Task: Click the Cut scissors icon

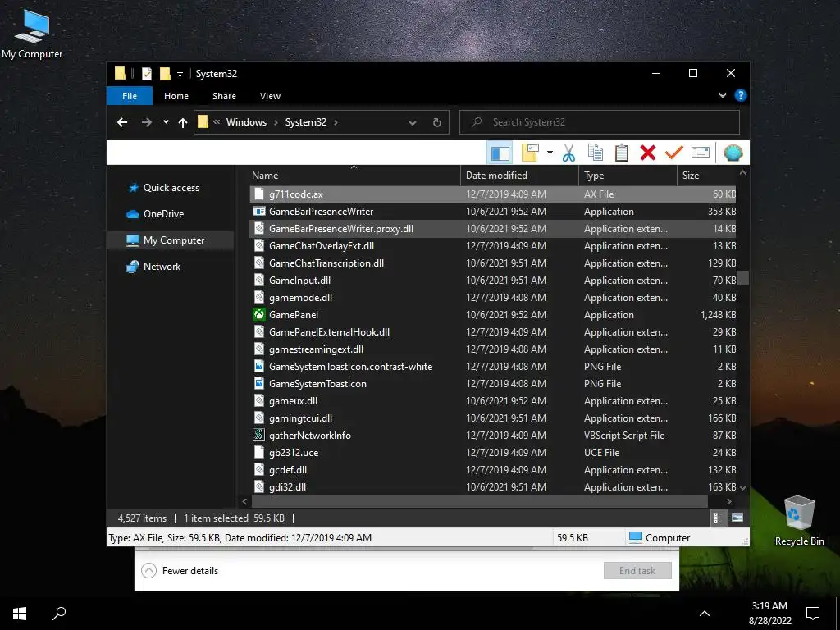Action: coord(568,153)
